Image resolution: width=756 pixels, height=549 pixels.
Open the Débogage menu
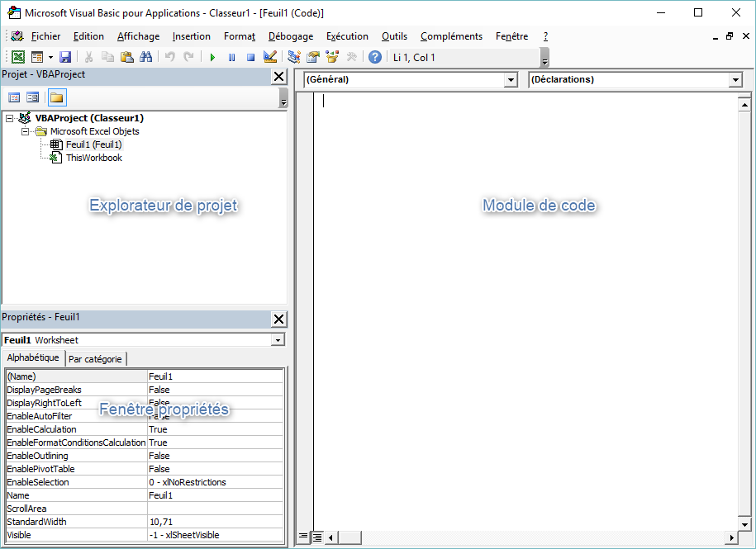pyautogui.click(x=290, y=36)
